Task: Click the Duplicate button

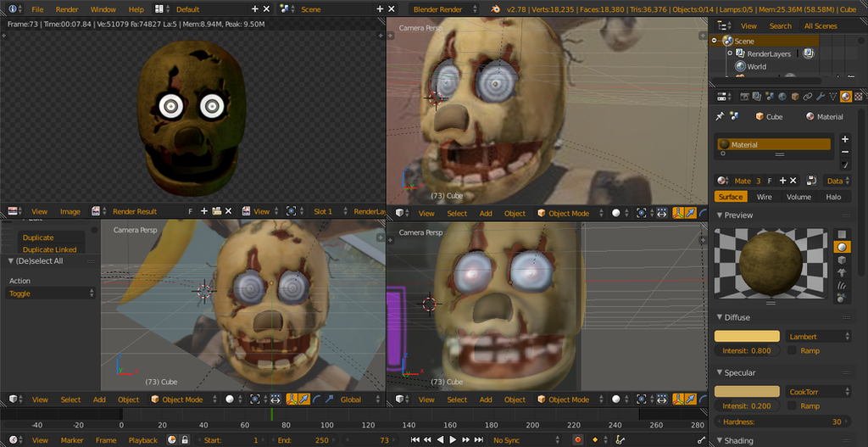Action: click(51, 237)
